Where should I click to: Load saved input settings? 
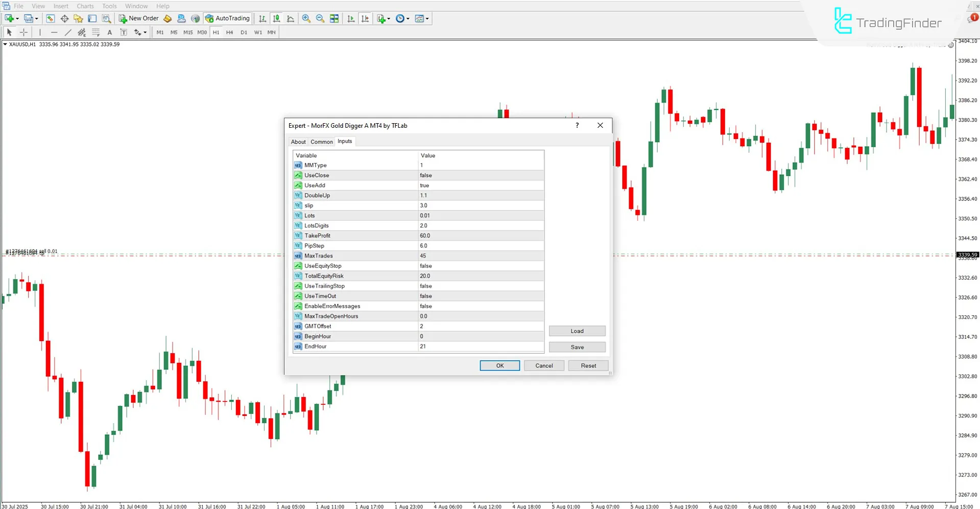coord(577,331)
